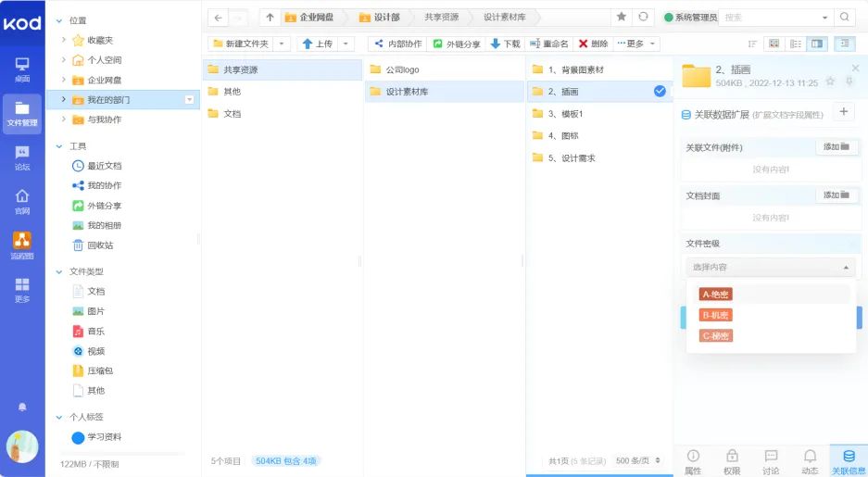Close the 2、插画 details panel
This screenshot has width=868, height=477.
[855, 68]
